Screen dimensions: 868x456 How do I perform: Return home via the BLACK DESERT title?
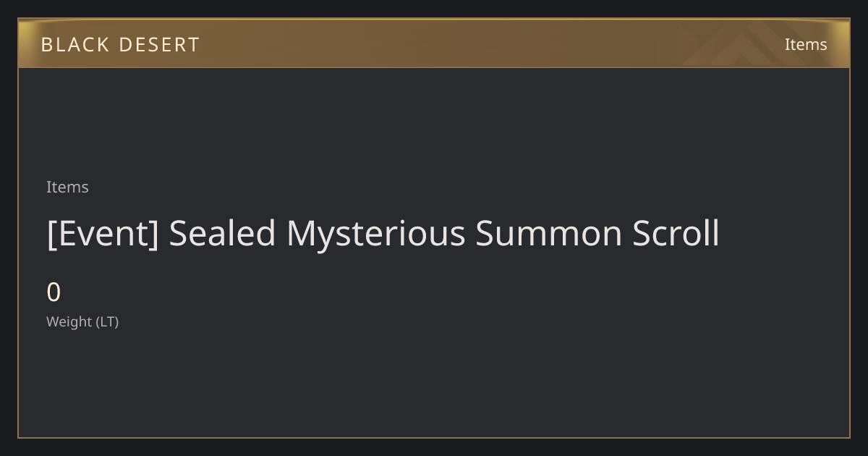(x=120, y=44)
